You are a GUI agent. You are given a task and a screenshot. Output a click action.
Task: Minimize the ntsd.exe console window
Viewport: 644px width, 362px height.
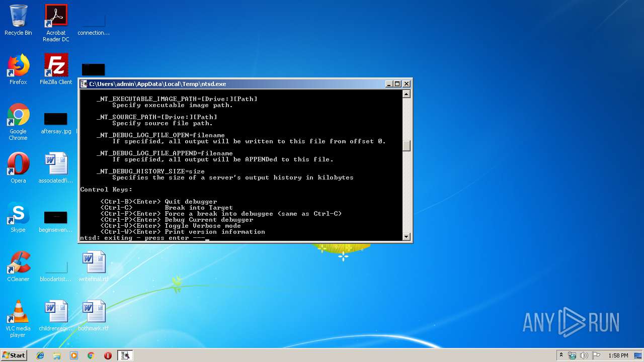389,84
